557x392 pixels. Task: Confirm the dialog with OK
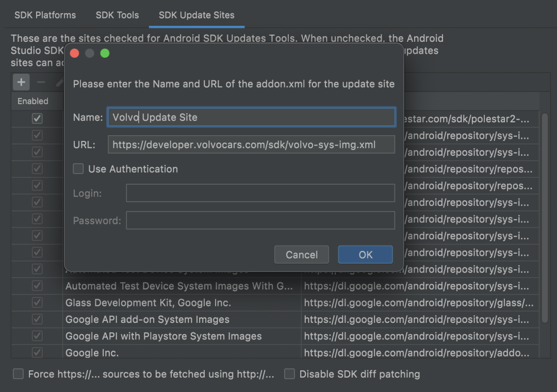(366, 254)
